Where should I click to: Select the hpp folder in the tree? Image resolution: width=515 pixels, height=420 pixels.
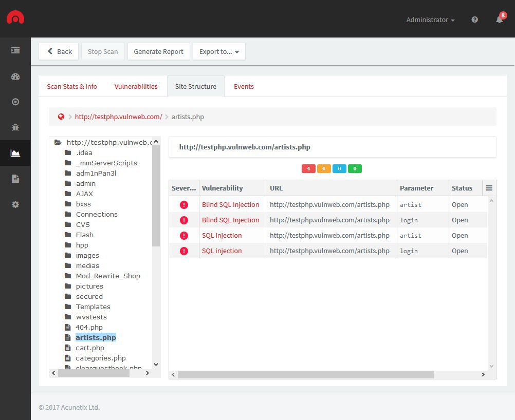[x=82, y=245]
